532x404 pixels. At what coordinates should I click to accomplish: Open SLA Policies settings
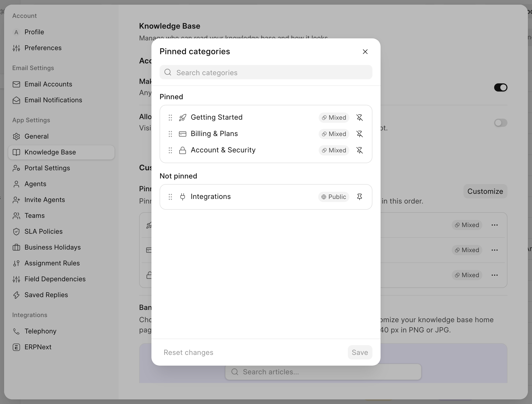61,232
